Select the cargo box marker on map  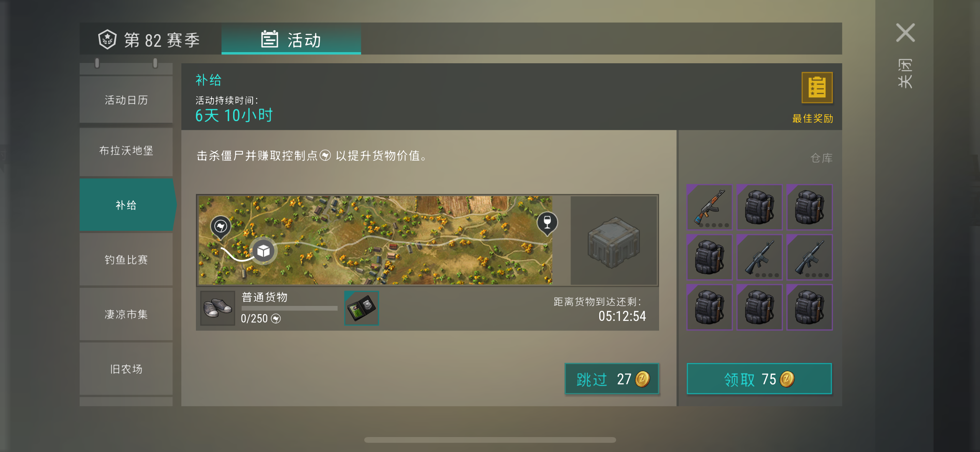tap(263, 251)
